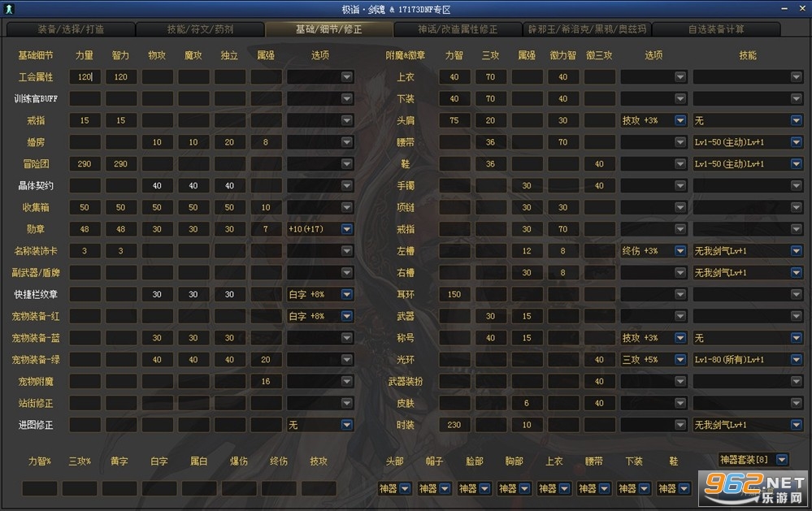Expand the 勋章 +10(+17) dropdown
Image resolution: width=812 pixels, height=511 pixels.
347,229
